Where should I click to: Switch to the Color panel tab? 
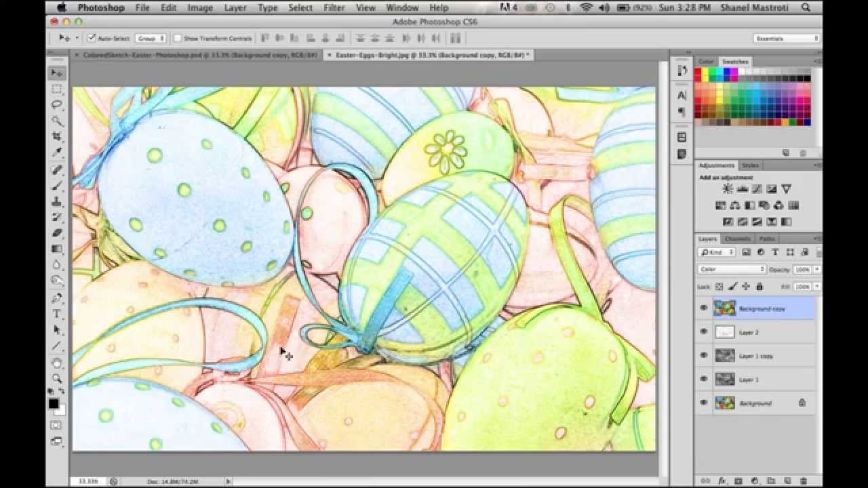pyautogui.click(x=707, y=62)
